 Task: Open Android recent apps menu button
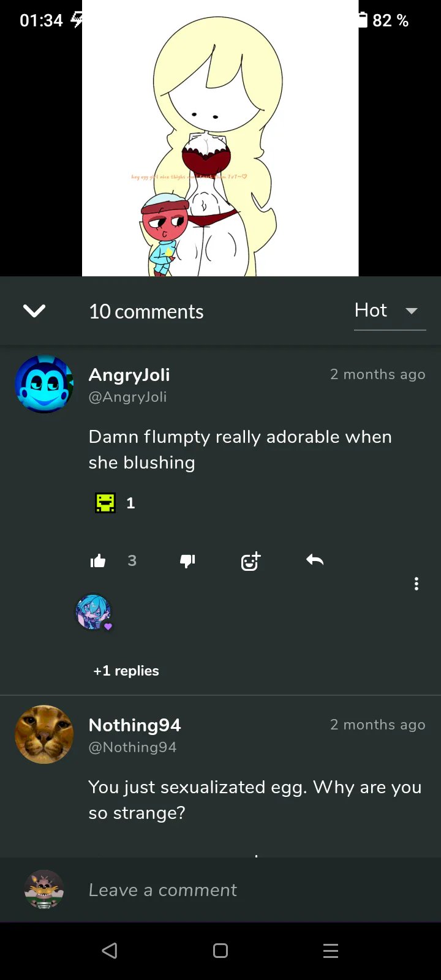click(x=331, y=951)
